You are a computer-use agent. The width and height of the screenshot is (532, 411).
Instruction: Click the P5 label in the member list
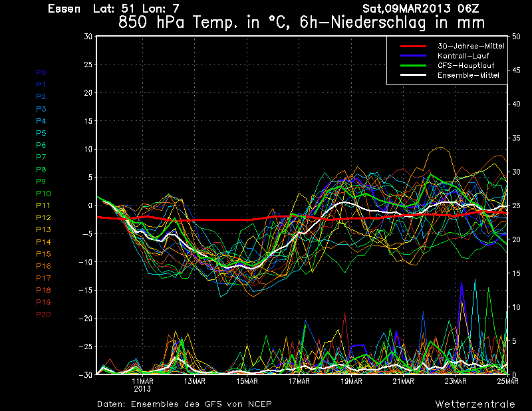pos(41,133)
